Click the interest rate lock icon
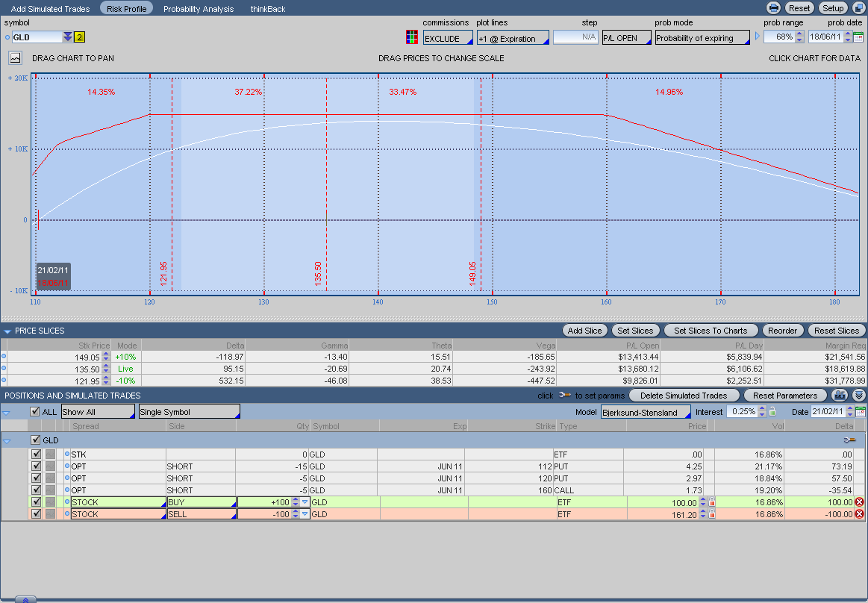 [x=772, y=412]
